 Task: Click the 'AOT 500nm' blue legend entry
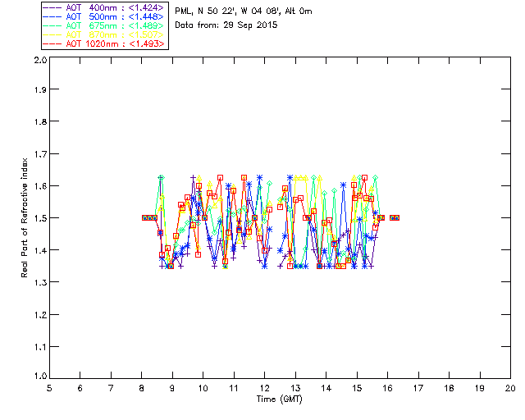click(103, 16)
